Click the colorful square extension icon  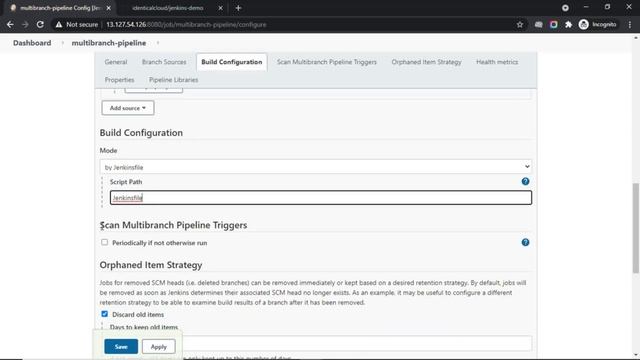[553, 24]
